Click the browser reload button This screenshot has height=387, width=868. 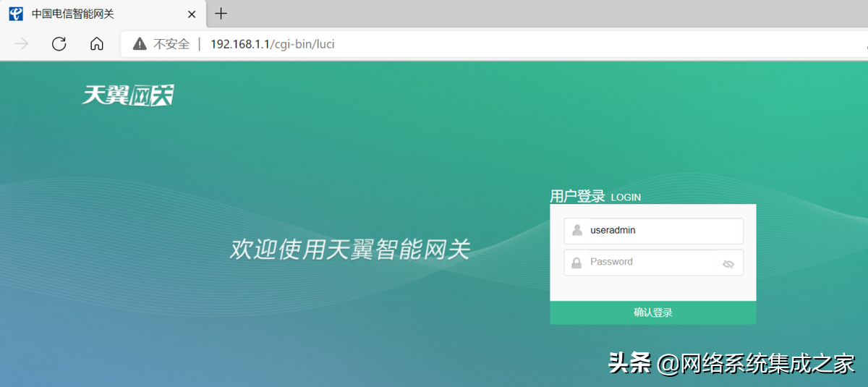(x=59, y=44)
